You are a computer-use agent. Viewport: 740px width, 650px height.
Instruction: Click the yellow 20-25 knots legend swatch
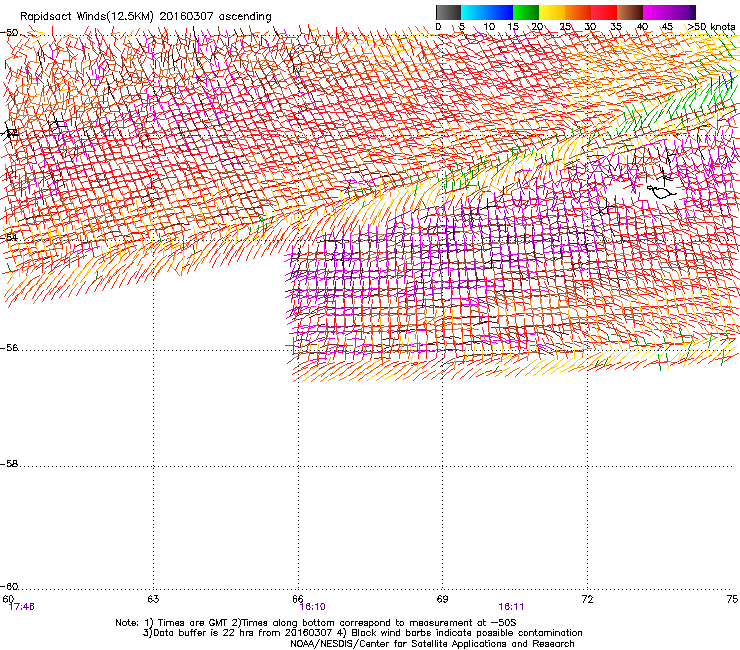pos(552,12)
